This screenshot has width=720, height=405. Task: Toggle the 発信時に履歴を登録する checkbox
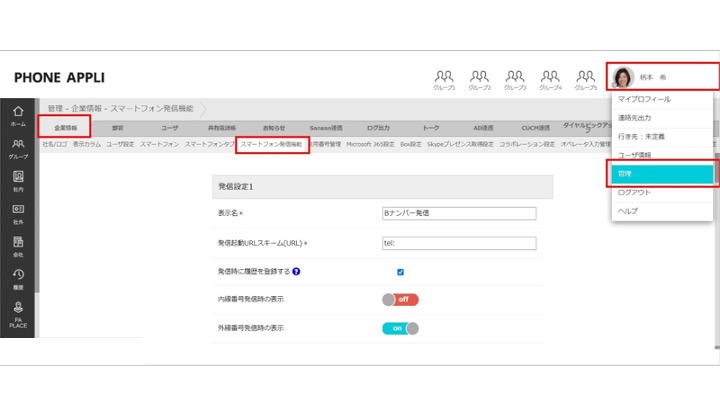pos(400,272)
